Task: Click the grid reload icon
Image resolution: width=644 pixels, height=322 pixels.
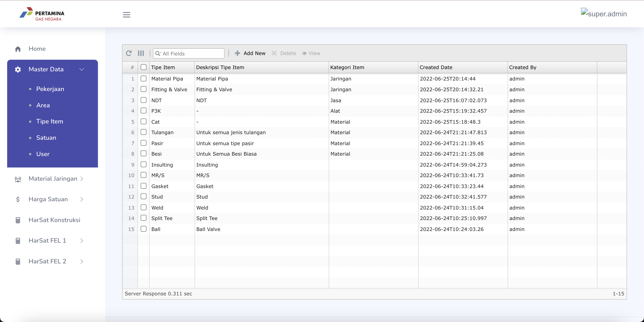Action: point(129,53)
